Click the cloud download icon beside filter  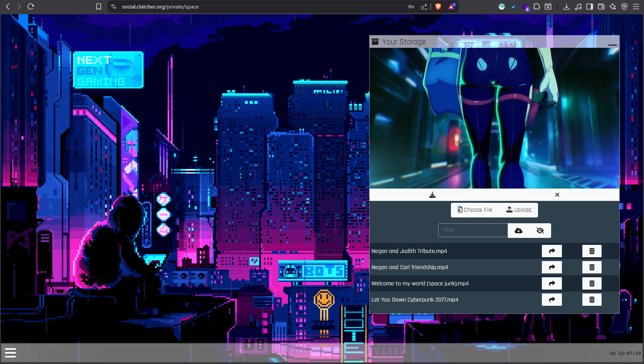point(518,231)
